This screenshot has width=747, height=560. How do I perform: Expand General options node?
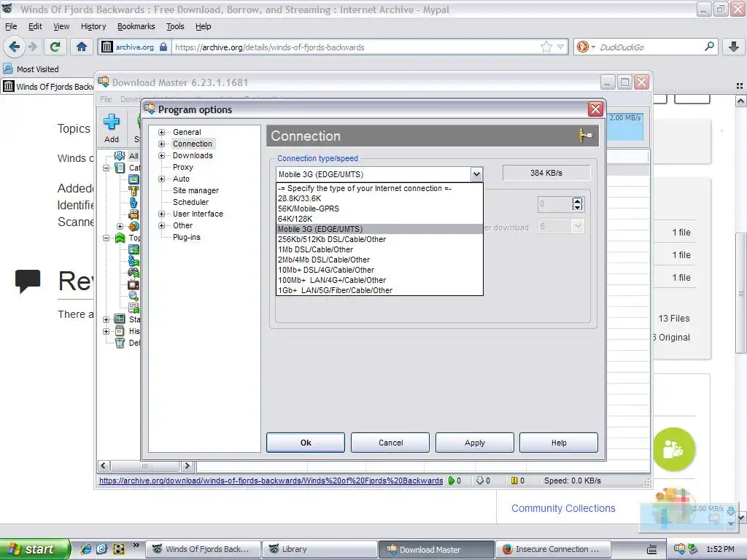click(161, 133)
